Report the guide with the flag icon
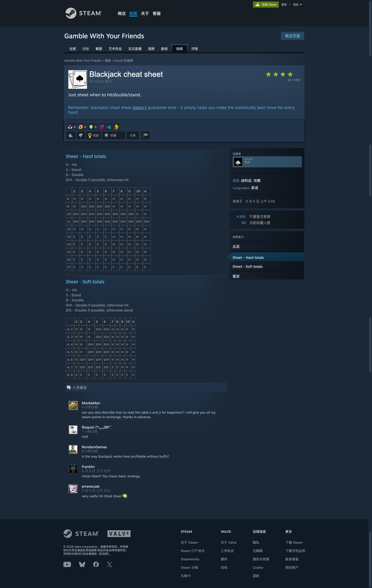 pos(146,135)
